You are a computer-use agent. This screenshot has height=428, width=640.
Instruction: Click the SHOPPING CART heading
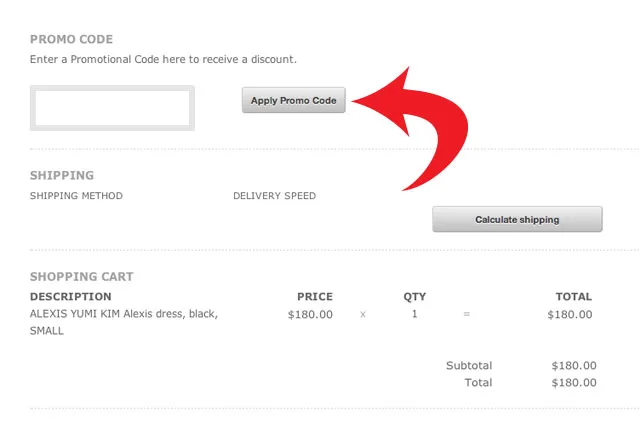click(81, 277)
